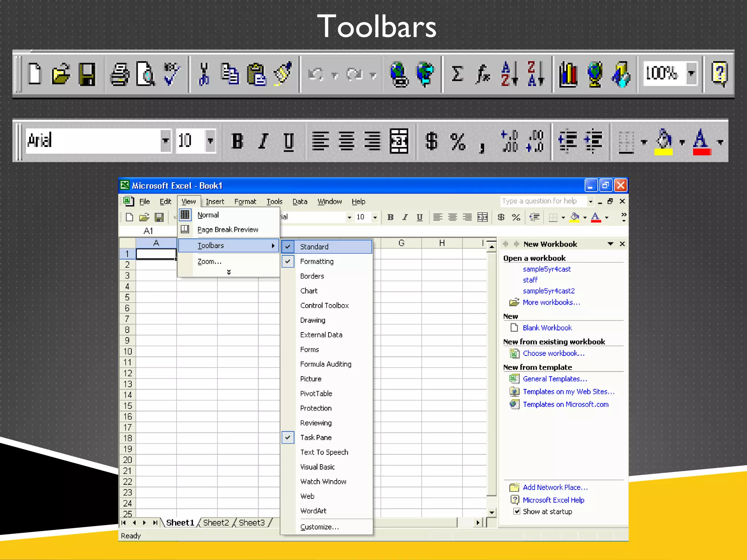Click the Save floppy disk icon in the enlarged Standard toolbar
Screen dimensions: 747x560
(x=87, y=74)
